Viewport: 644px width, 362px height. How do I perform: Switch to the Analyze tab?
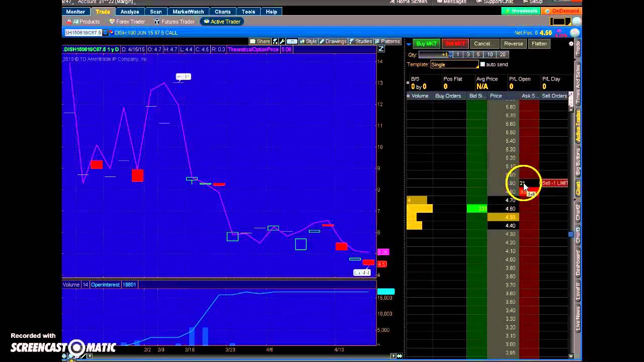coord(130,12)
